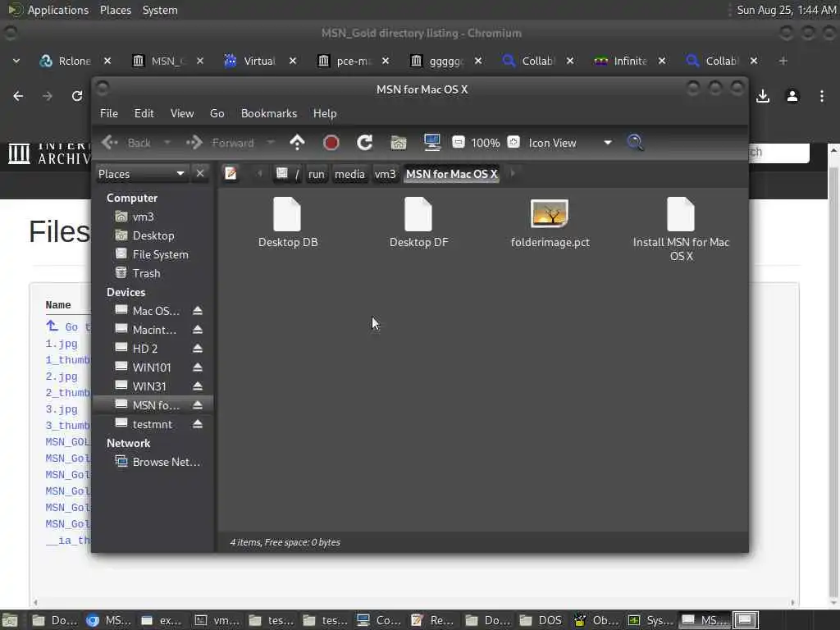The height and width of the screenshot is (630, 840).
Task: Eject testmnt device
Action: (x=198, y=424)
